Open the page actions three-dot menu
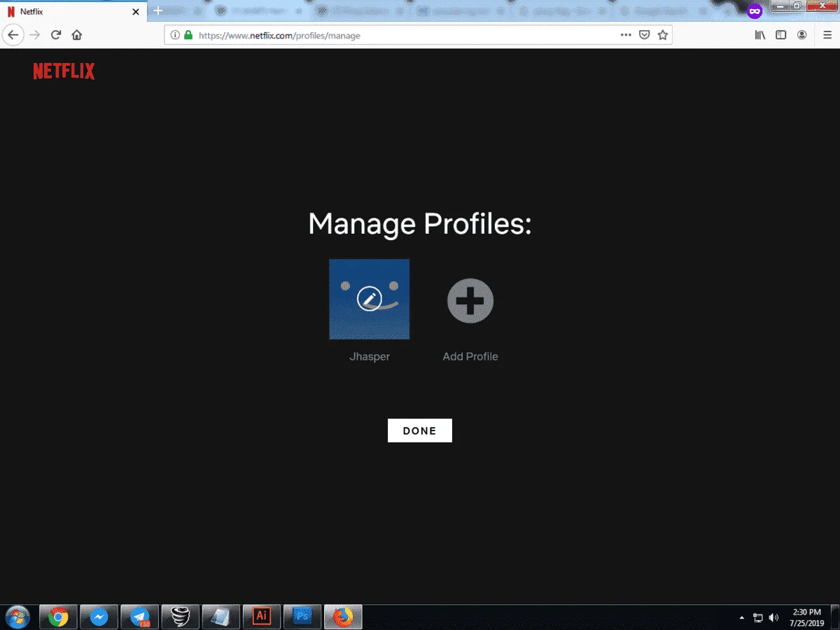 626,35
